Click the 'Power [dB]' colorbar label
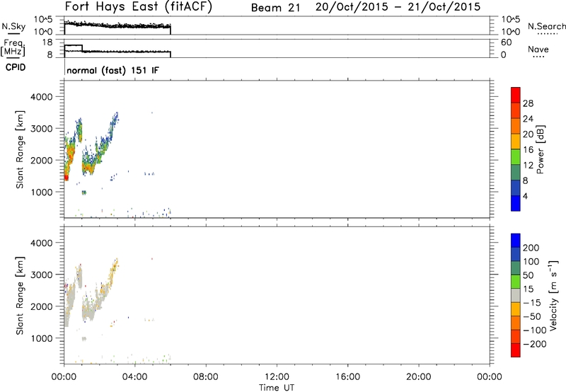 tap(541, 149)
